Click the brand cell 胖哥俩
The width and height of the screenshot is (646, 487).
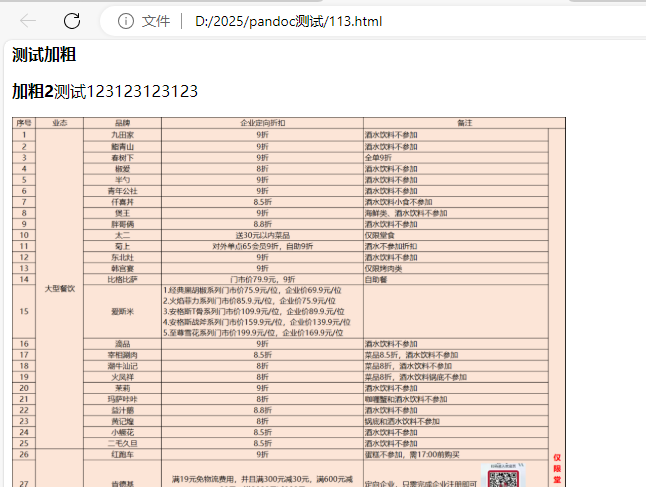coord(122,224)
